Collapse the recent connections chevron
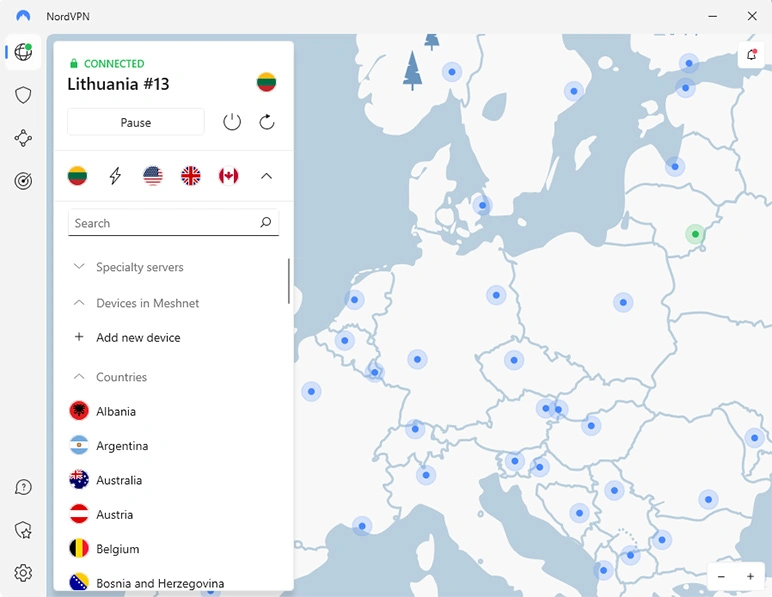The width and height of the screenshot is (772, 597). pyautogui.click(x=266, y=176)
